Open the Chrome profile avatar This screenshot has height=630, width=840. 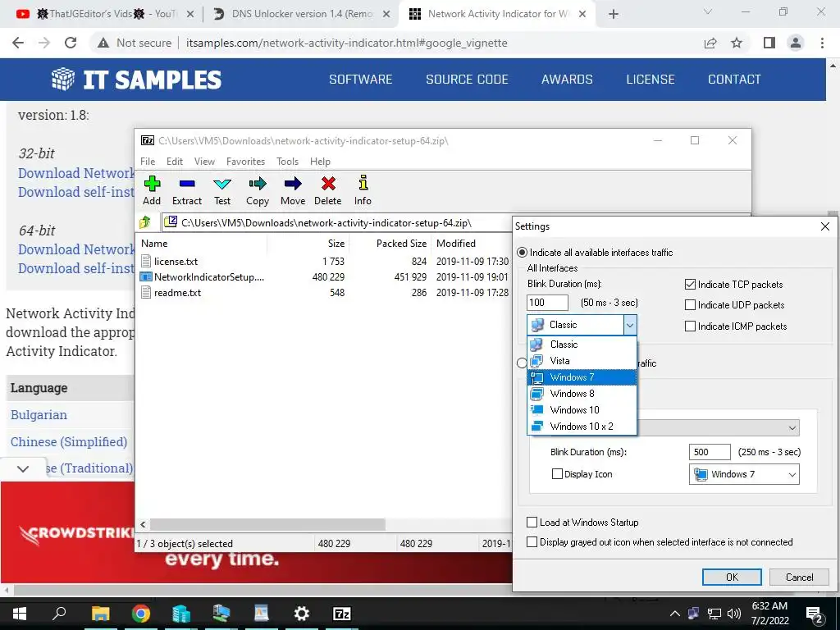[x=796, y=43]
